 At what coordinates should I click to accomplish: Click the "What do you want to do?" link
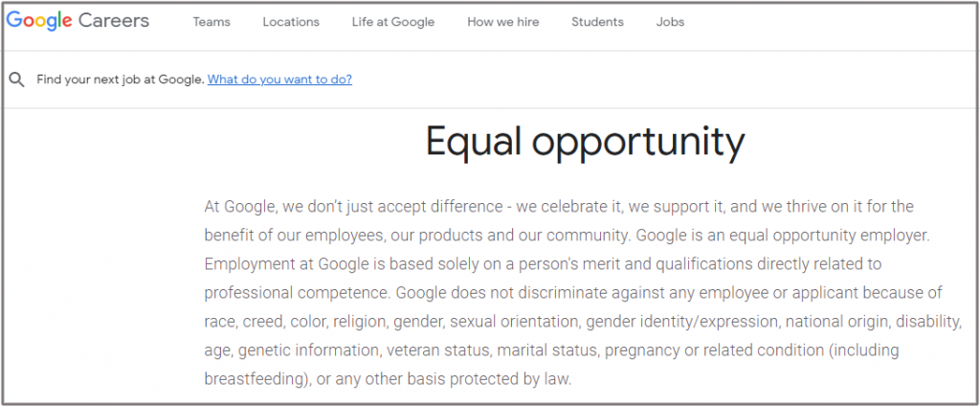[279, 79]
